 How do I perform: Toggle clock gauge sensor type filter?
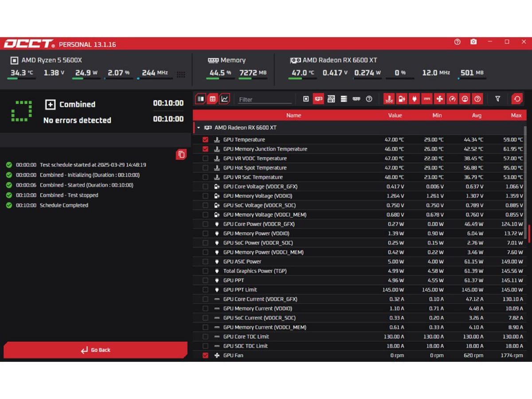tap(452, 99)
